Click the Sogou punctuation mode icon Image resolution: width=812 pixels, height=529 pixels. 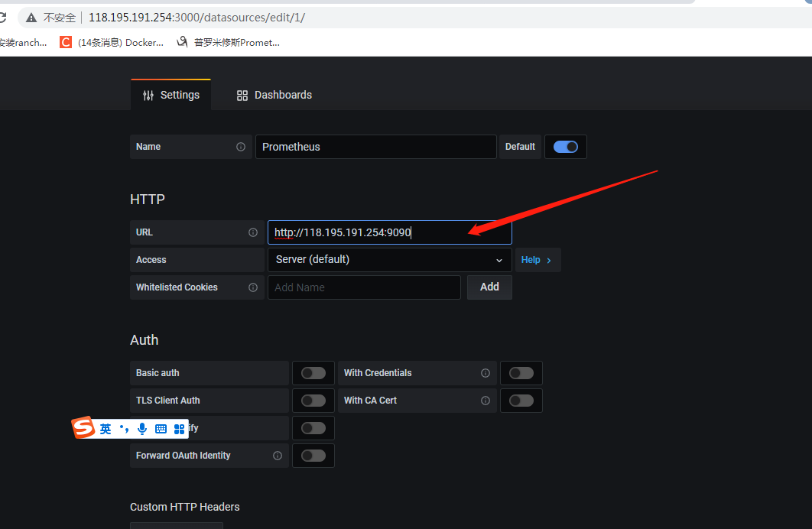125,429
